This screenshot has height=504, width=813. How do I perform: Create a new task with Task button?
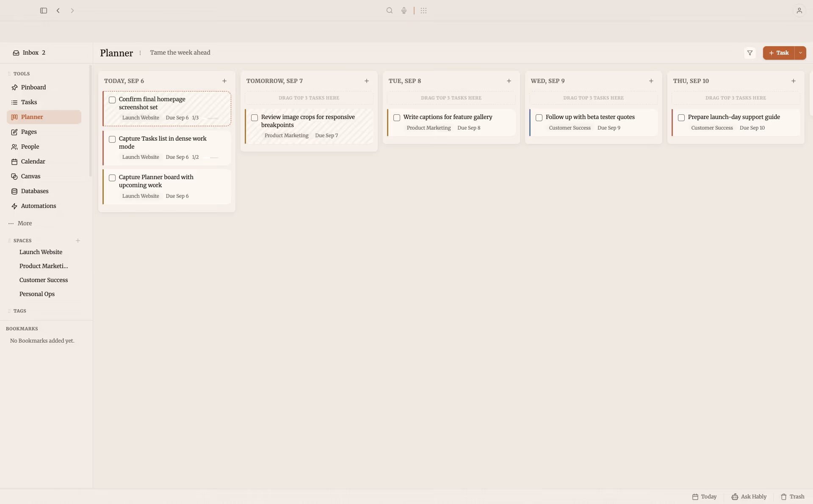pyautogui.click(x=779, y=53)
